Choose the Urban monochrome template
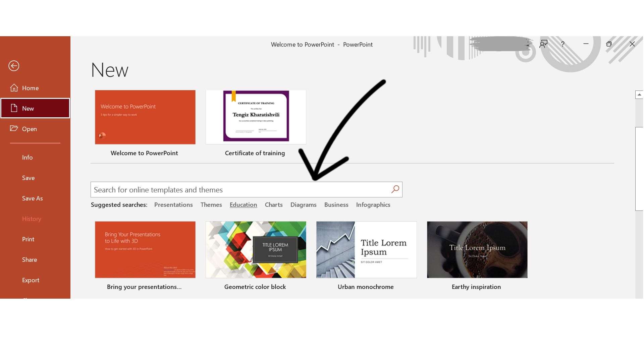Screen dimensions: 644x362 [x=366, y=249]
